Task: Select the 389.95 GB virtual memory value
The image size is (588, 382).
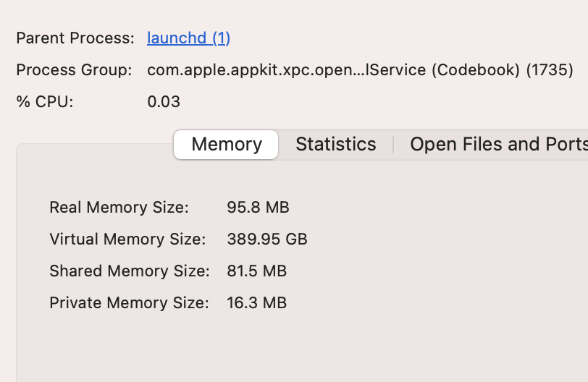Action: 267,239
